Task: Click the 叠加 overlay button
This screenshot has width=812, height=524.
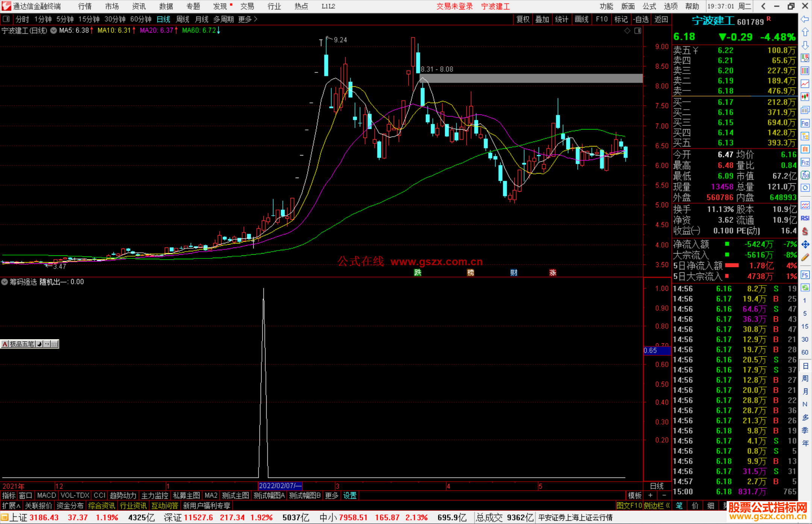Action: (542, 19)
